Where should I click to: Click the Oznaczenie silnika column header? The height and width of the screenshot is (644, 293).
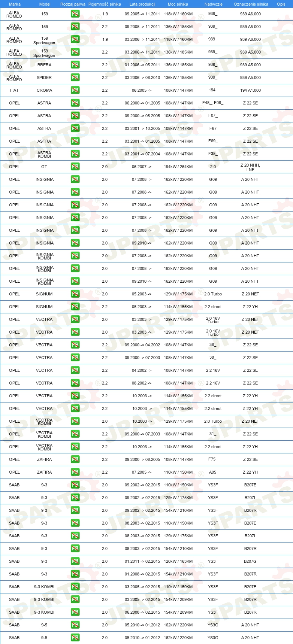click(x=251, y=4)
